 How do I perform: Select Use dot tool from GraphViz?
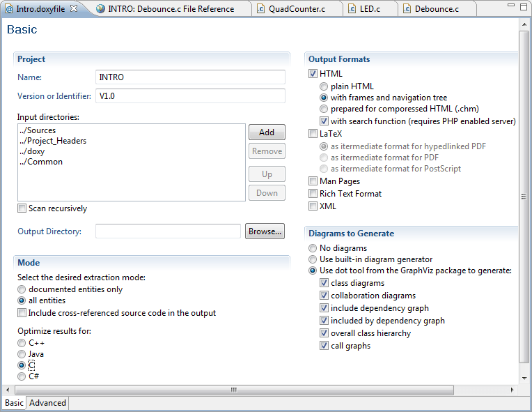click(313, 270)
